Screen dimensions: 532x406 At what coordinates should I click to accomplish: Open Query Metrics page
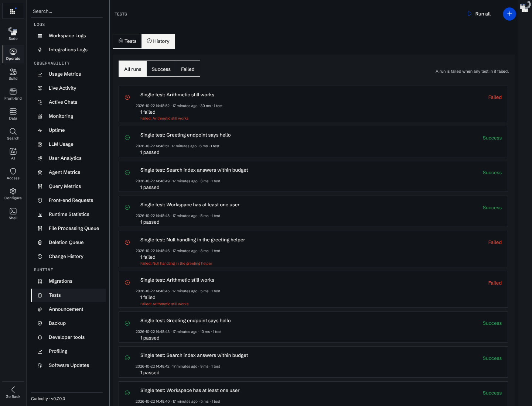(x=68, y=186)
